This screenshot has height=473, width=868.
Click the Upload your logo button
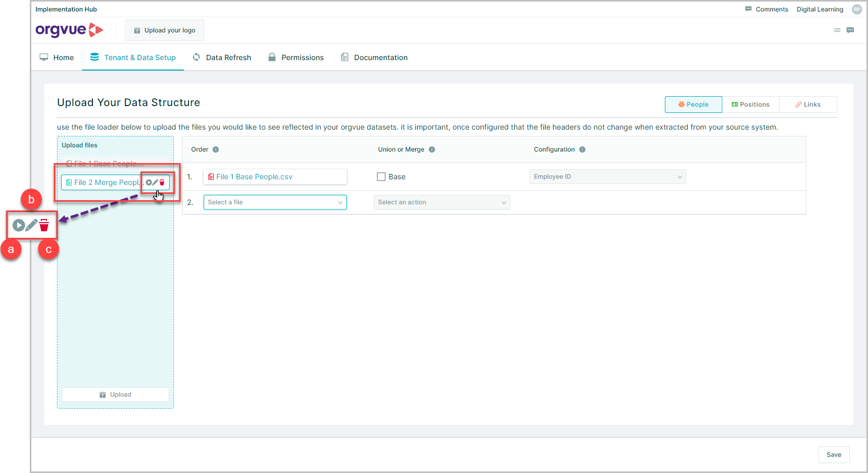(x=165, y=30)
